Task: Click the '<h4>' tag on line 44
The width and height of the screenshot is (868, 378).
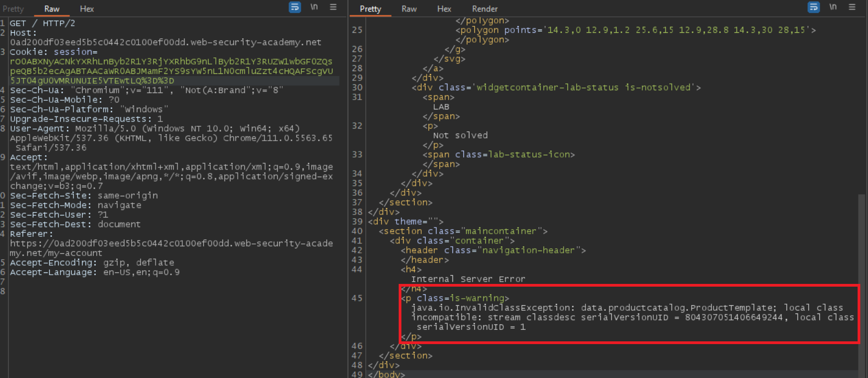Action: click(411, 270)
